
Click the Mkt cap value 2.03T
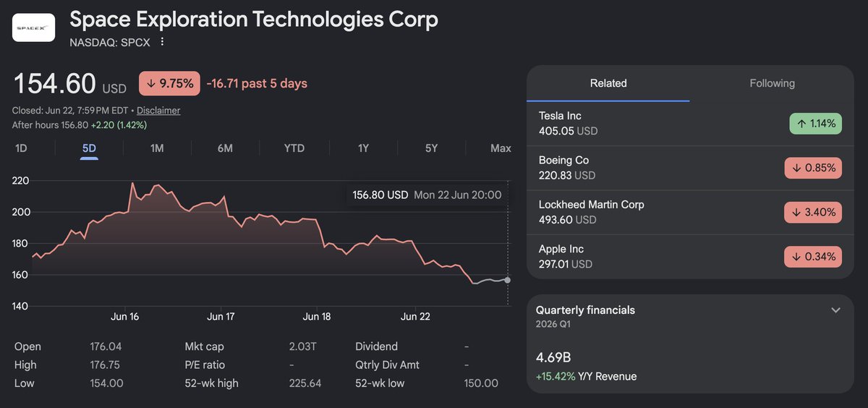tap(302, 347)
